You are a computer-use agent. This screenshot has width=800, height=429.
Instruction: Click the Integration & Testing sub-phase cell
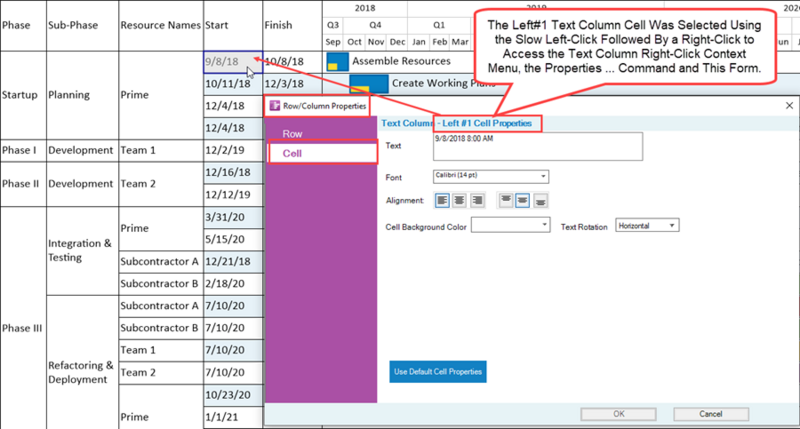click(x=83, y=250)
